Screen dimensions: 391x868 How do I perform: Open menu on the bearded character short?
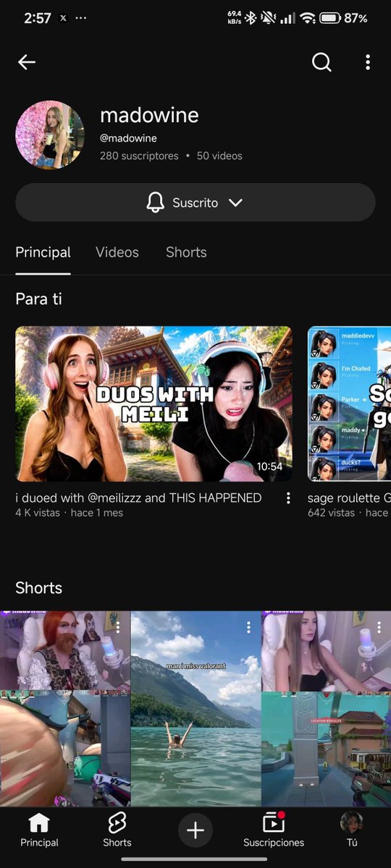coord(118,626)
